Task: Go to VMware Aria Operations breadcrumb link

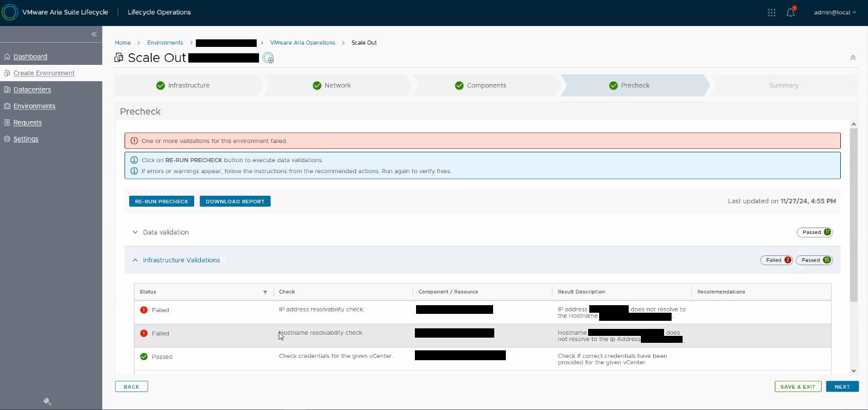Action: point(302,43)
